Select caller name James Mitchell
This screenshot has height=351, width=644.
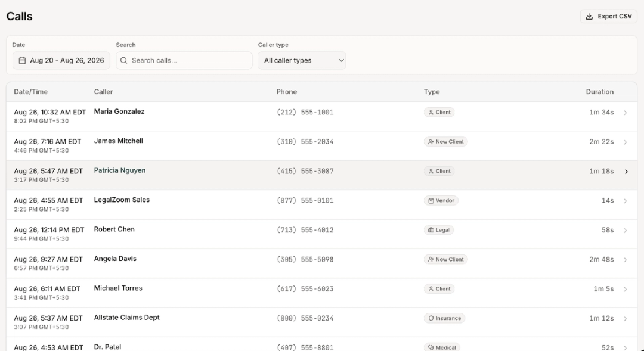119,141
